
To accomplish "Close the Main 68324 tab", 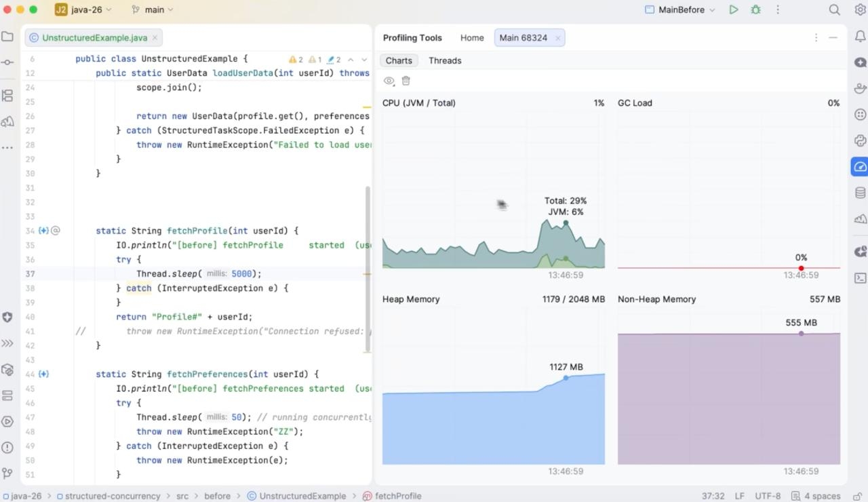I will (x=558, y=38).
